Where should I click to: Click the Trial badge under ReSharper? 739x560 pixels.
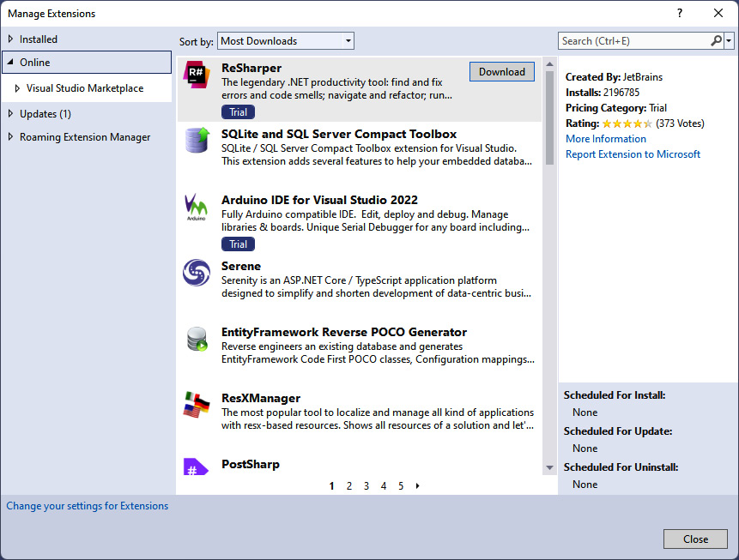[x=238, y=112]
